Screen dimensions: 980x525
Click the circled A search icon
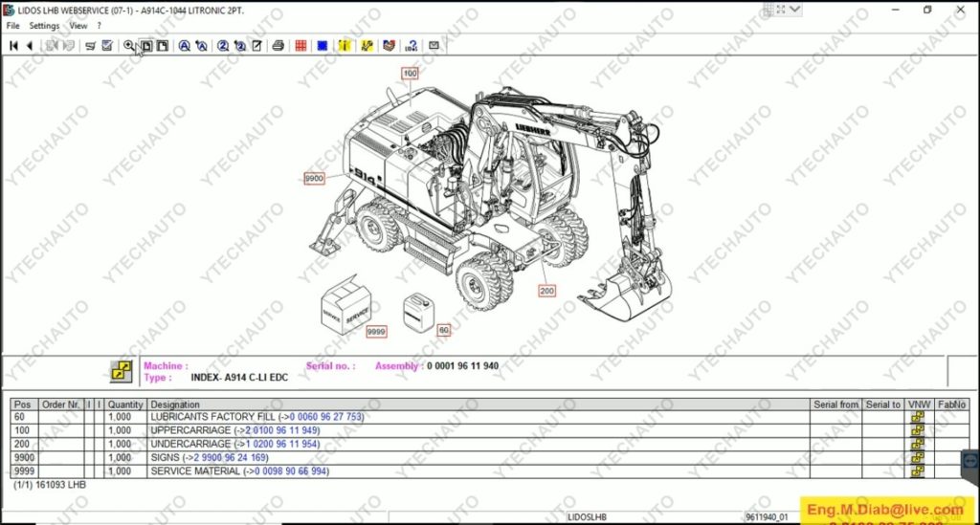tap(185, 46)
